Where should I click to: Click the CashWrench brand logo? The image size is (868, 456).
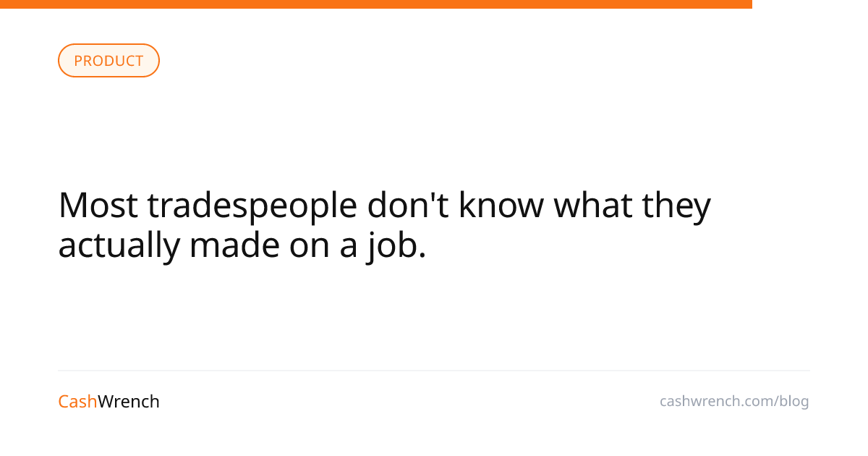coord(109,402)
